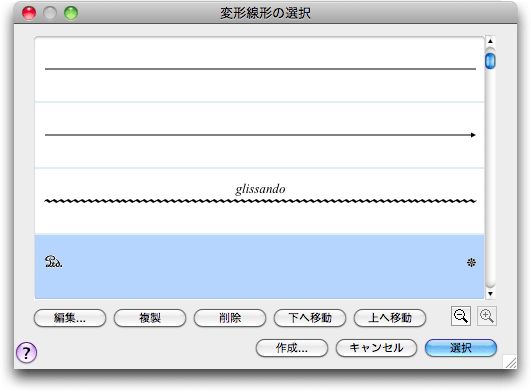Click the 編集... button
Image resolution: width=531 pixels, height=392 pixels.
point(70,318)
